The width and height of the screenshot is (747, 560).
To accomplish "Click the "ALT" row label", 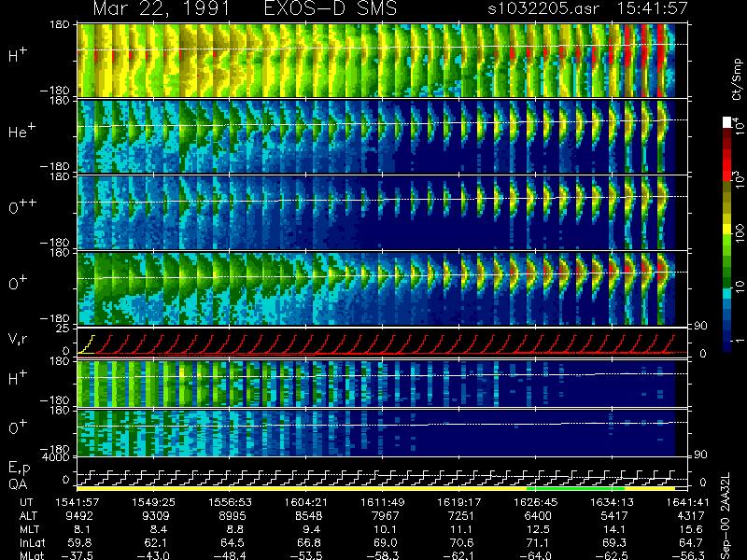I will [x=29, y=516].
